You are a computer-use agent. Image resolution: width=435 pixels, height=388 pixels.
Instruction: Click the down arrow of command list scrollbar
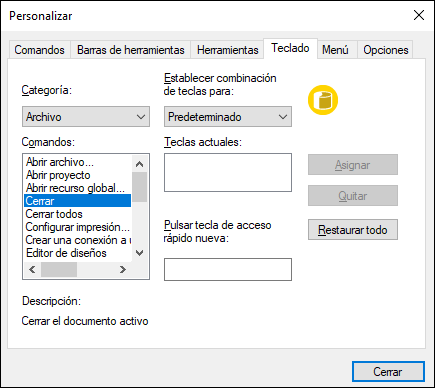pos(140,253)
